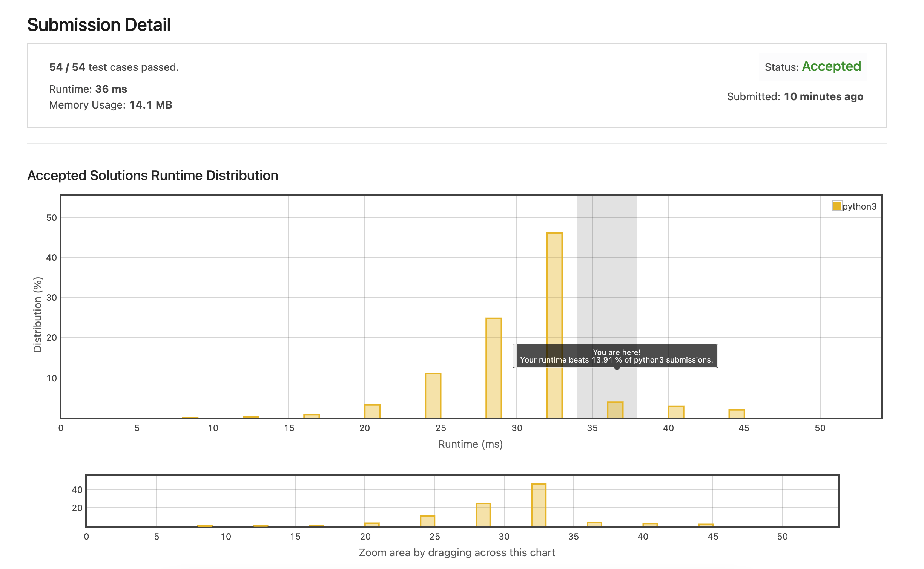
Task: Click the overview chart bar near 20 ms
Action: 371,525
